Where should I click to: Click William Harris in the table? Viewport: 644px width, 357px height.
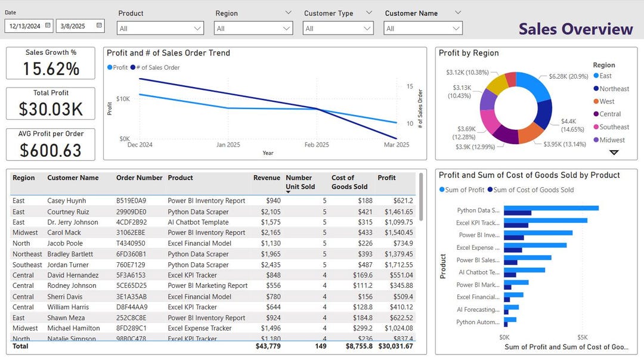click(68, 307)
